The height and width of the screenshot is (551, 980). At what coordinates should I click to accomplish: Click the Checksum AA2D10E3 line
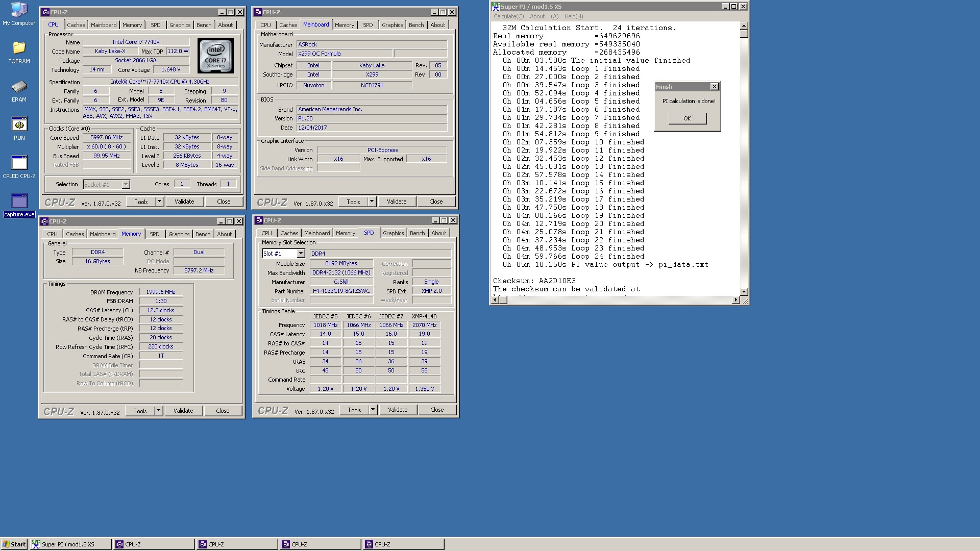tap(534, 281)
